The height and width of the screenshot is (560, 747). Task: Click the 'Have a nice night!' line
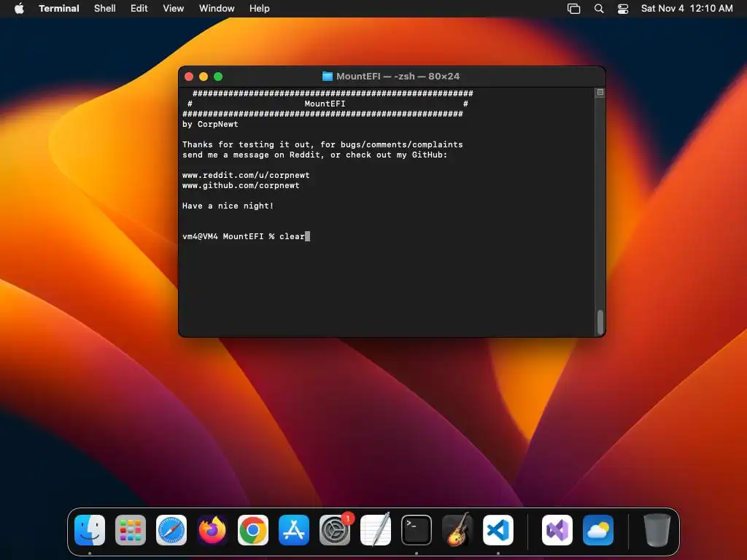click(x=228, y=206)
